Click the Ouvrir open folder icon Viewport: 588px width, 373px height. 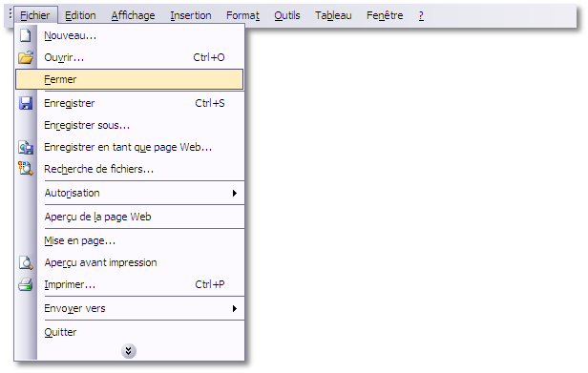click(x=26, y=57)
